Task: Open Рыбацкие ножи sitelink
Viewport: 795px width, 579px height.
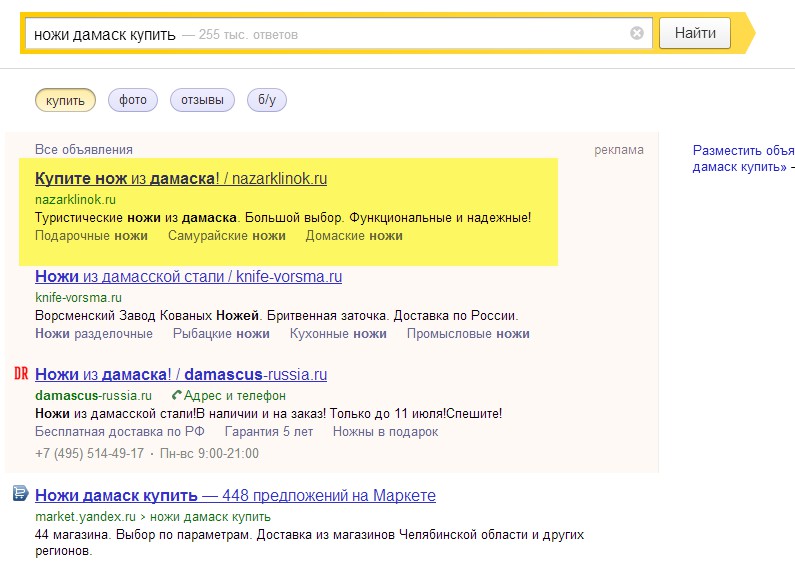Action: click(x=221, y=334)
